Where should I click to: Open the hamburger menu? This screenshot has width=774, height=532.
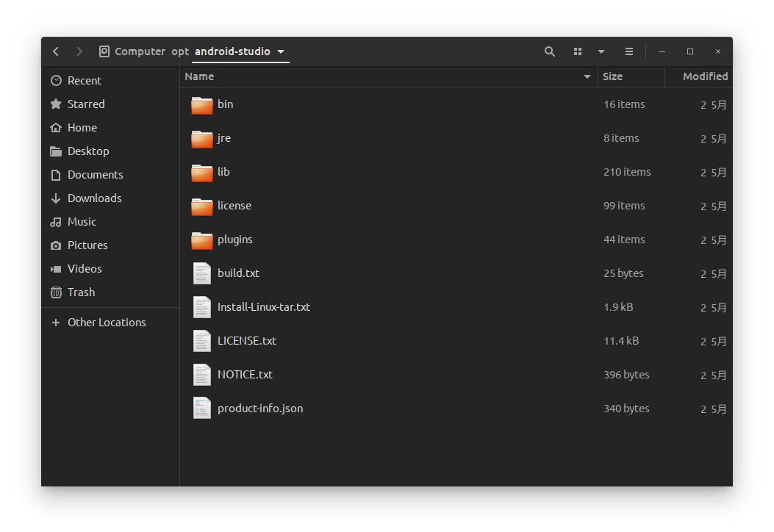(x=628, y=51)
